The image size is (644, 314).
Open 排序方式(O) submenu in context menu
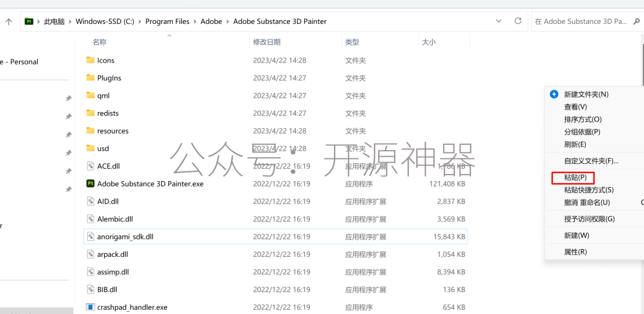tap(583, 119)
